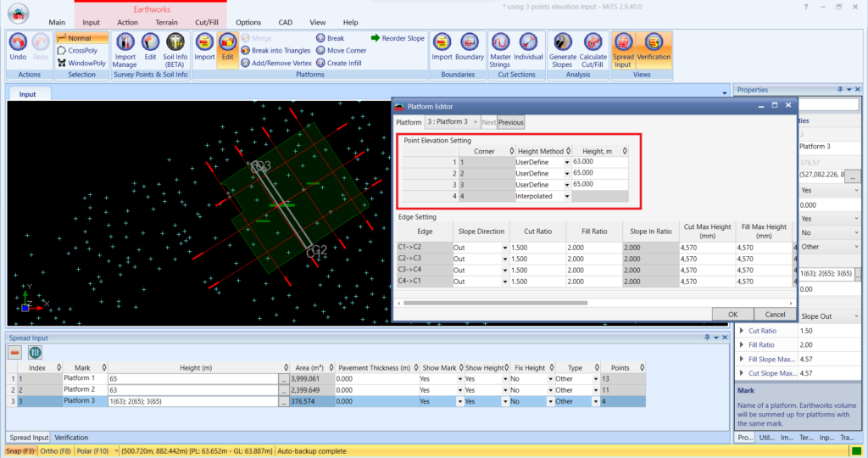Open the Main ribbon tab
This screenshot has width=868, height=458.
(57, 23)
